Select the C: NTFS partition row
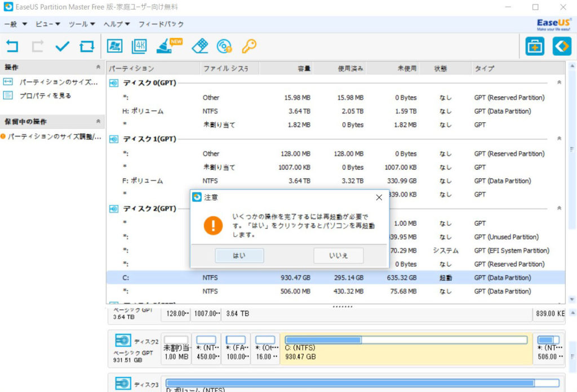The width and height of the screenshot is (577, 392). click(x=336, y=278)
